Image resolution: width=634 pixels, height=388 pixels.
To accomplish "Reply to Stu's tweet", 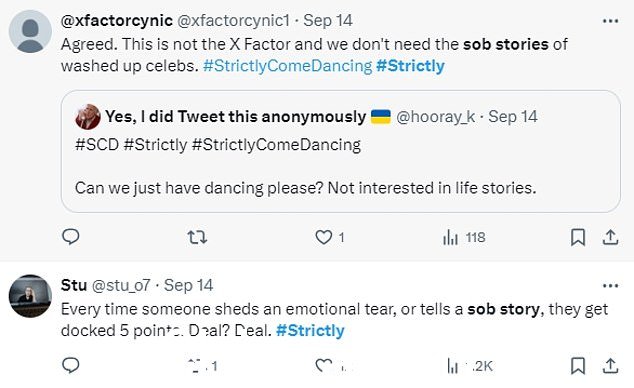I will point(70,365).
